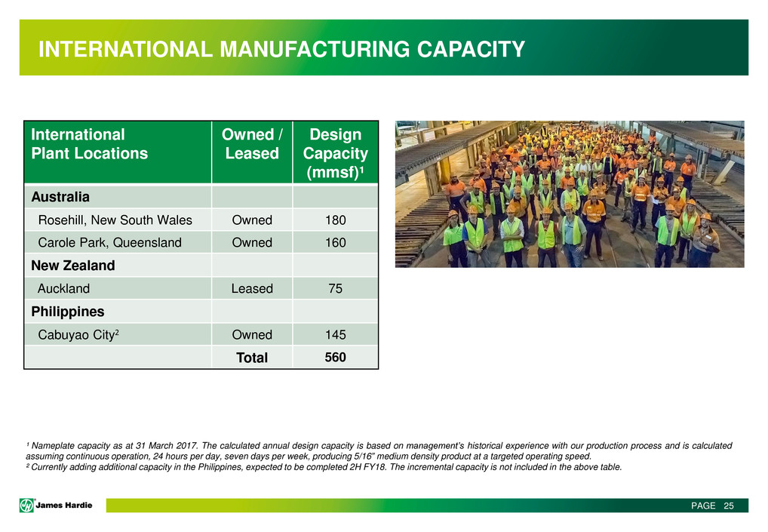The width and height of the screenshot is (768, 532).
Task: Click the James Hardie logo icon
Action: [x=27, y=506]
